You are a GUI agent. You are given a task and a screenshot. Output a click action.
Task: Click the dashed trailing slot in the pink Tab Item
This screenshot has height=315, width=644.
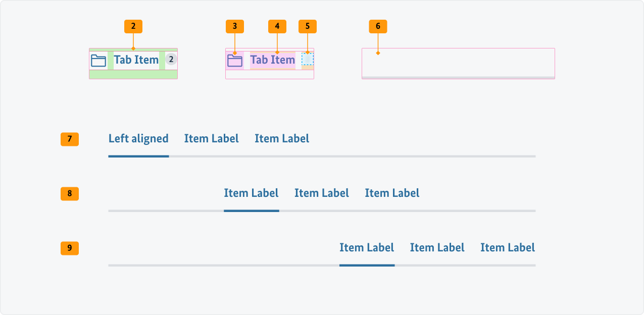[308, 60]
